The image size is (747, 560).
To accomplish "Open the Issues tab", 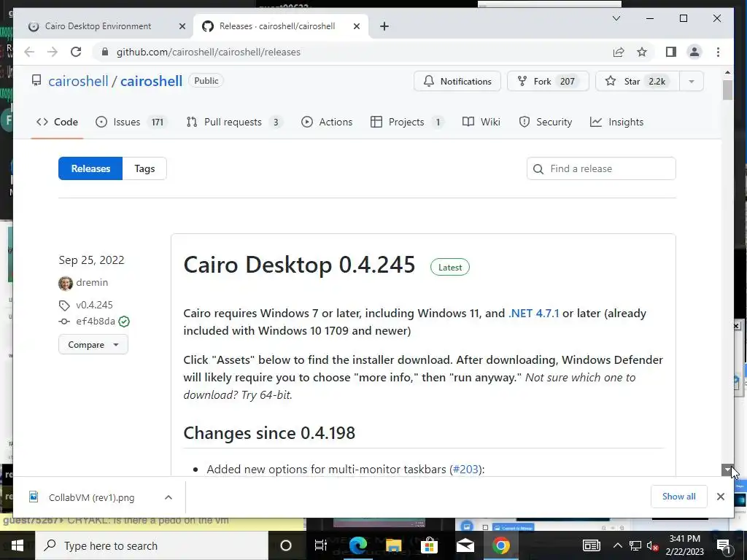I will pos(131,122).
